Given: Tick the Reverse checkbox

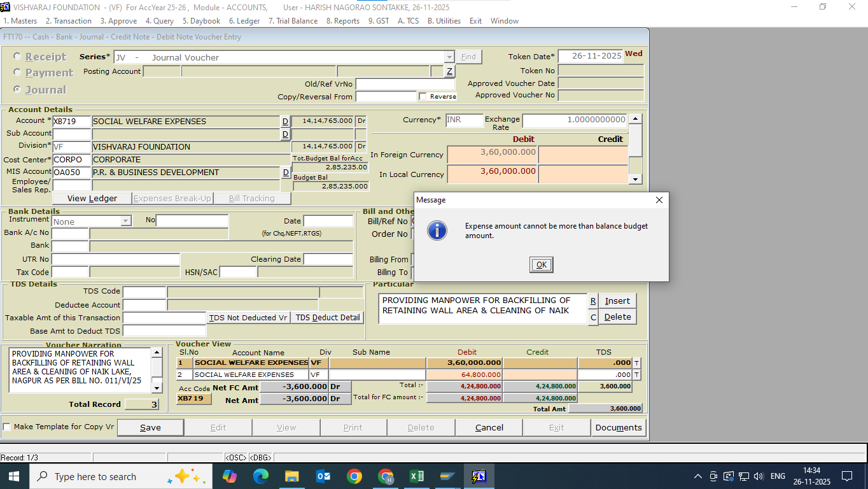Looking at the screenshot, I should click(423, 97).
